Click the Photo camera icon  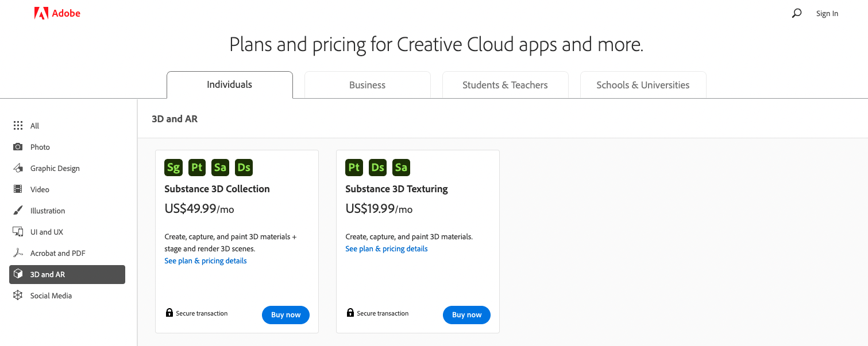[18, 147]
